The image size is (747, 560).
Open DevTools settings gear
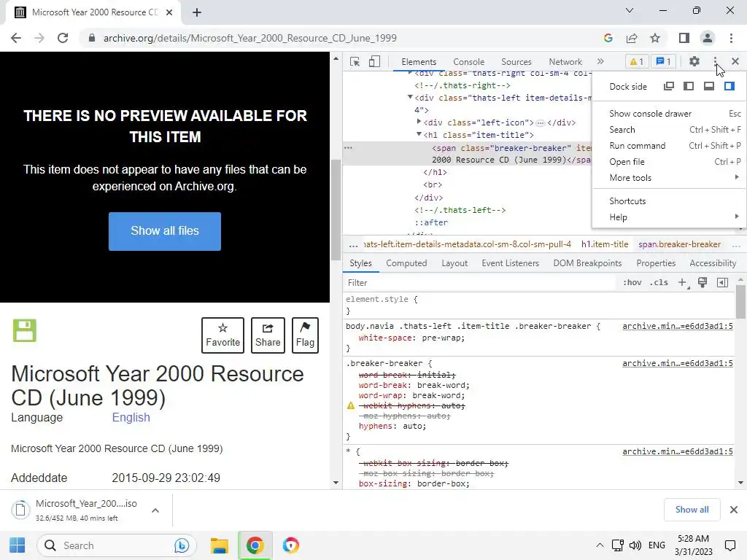tap(694, 61)
